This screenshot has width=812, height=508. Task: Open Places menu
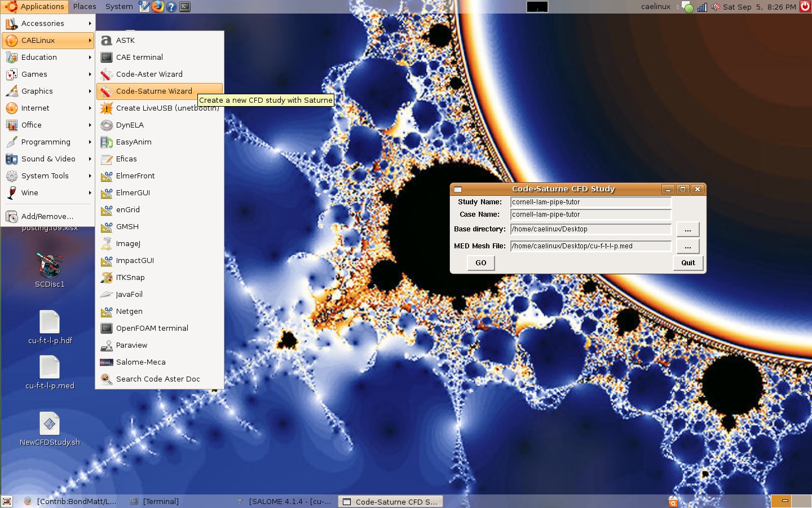[x=85, y=7]
